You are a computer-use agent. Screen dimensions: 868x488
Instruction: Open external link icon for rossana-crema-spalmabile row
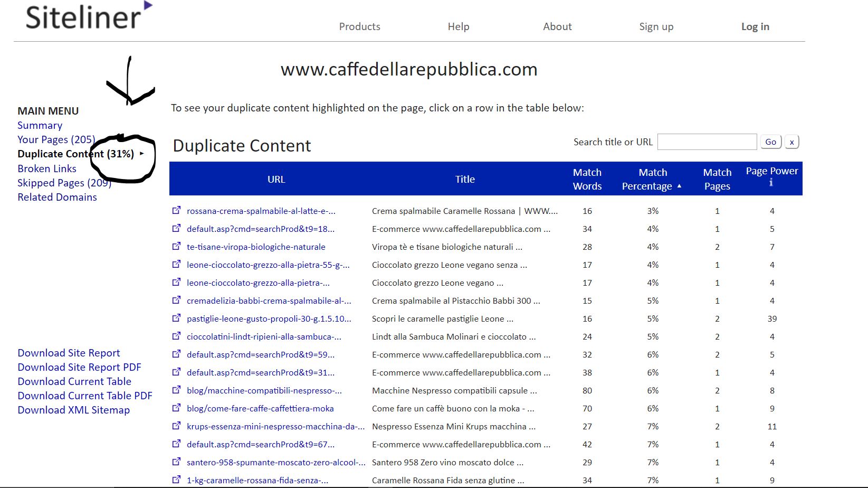click(176, 210)
